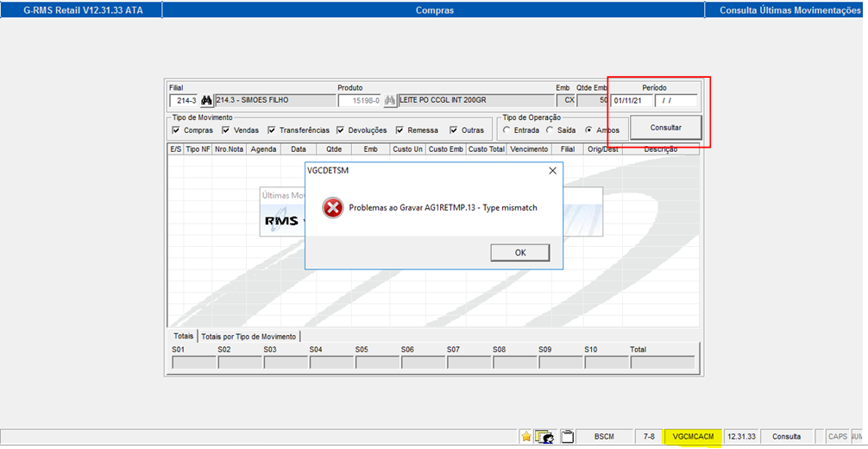The height and width of the screenshot is (449, 868).
Task: Click the Compras title bar label
Action: (x=435, y=10)
